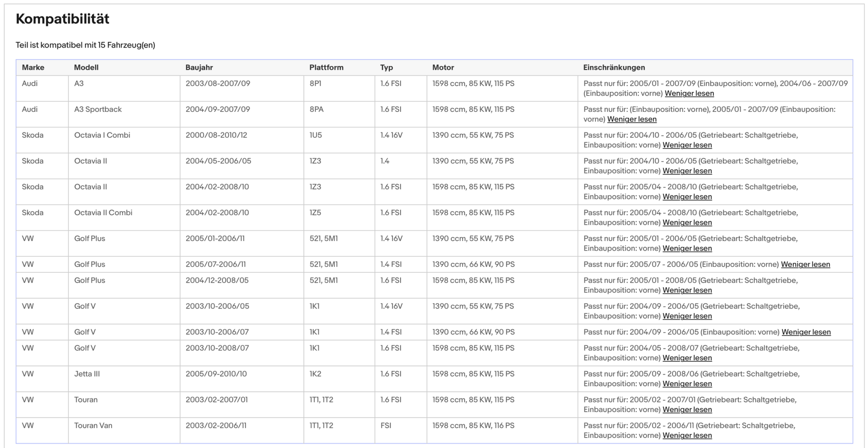Image resolution: width=868 pixels, height=448 pixels.
Task: Click the "Modell" column header
Action: point(86,68)
